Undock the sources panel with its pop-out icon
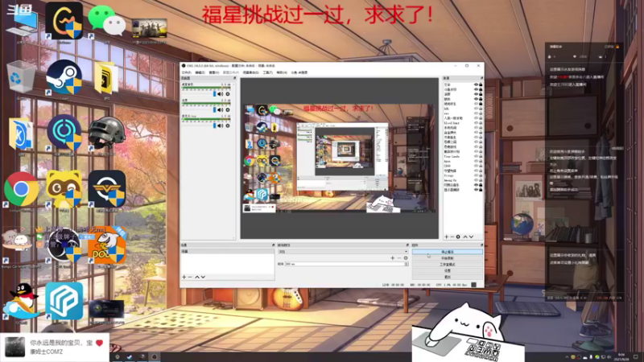Screen dimensions: 644x362 pos(481,78)
